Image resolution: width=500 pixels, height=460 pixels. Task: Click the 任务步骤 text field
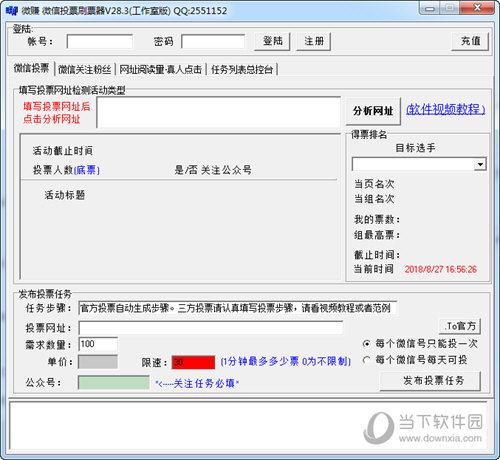coord(237,308)
